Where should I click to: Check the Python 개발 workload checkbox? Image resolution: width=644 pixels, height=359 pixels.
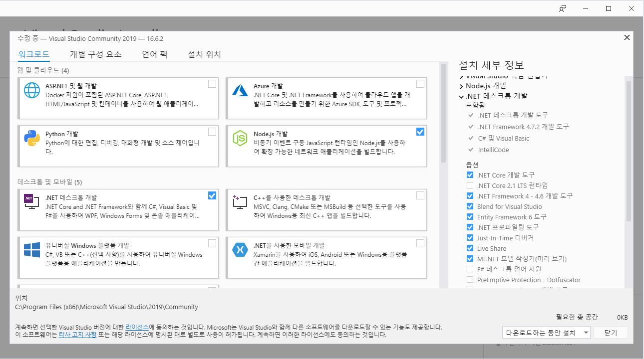pos(212,132)
